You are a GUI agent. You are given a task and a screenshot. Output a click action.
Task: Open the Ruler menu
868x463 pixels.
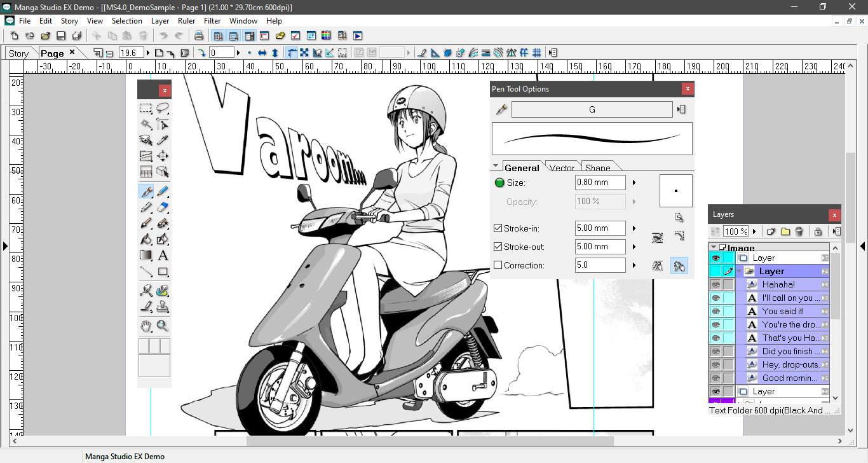point(187,21)
